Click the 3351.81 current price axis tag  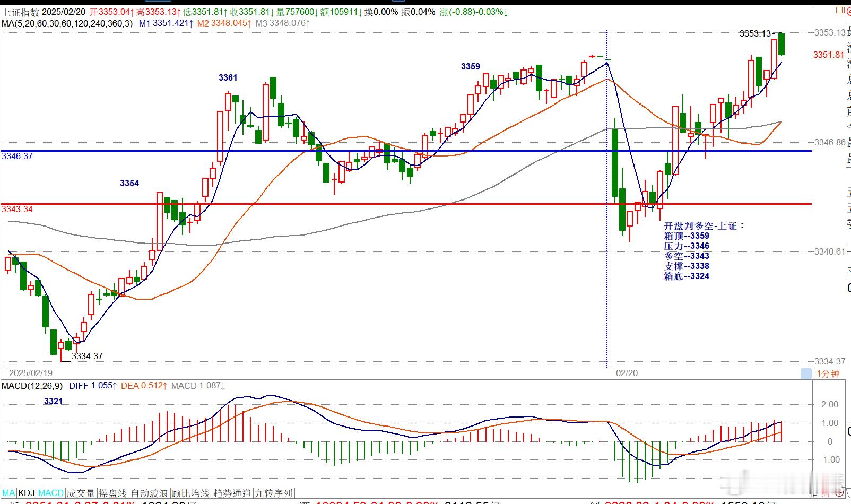pos(829,55)
